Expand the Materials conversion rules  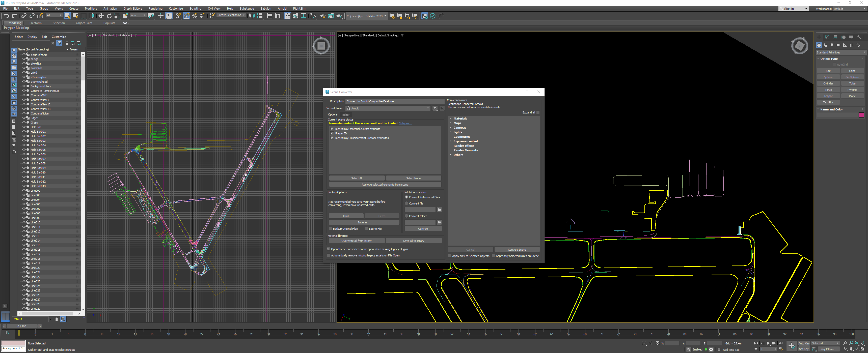(x=450, y=119)
